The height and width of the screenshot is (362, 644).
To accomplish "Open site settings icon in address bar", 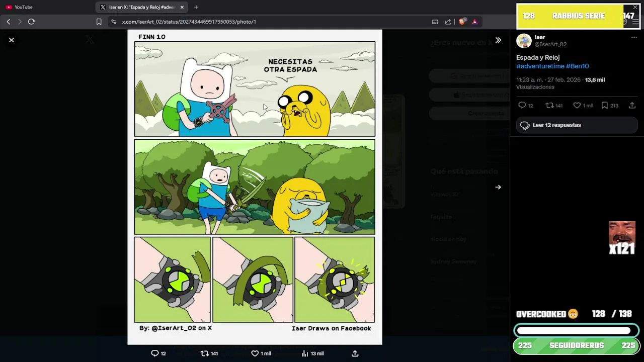I will tap(114, 22).
